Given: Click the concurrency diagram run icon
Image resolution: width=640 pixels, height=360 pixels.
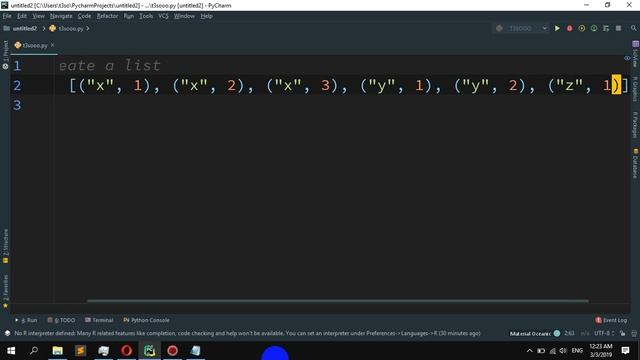Looking at the screenshot, I should (x=606, y=28).
